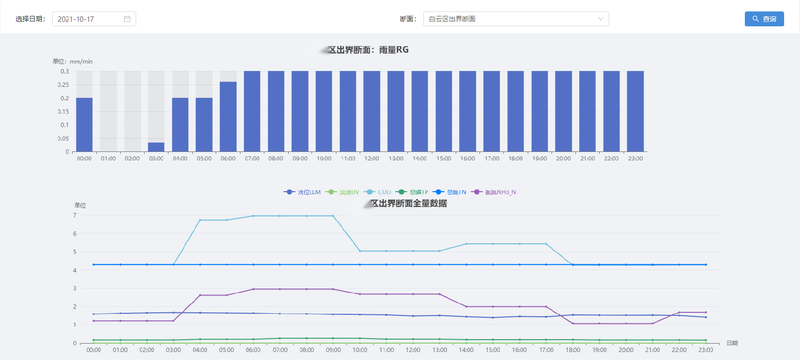Click the 12:00 rainfall bar
This screenshot has width=800, height=360.
click(x=372, y=111)
